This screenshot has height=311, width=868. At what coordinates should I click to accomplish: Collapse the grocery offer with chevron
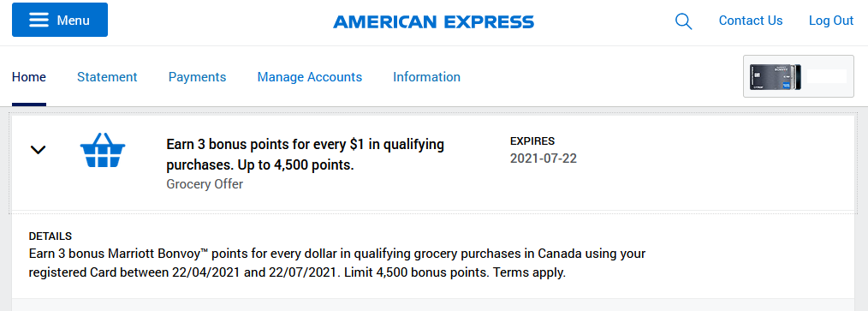click(x=38, y=150)
